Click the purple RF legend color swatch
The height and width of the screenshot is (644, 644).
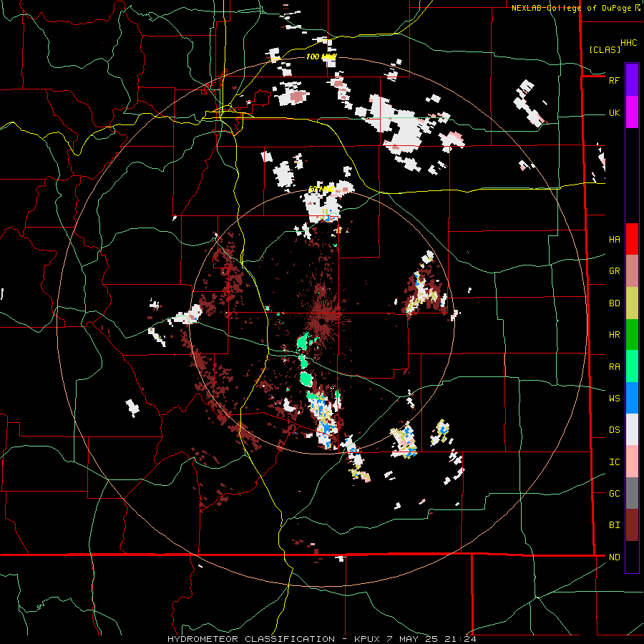(632, 80)
